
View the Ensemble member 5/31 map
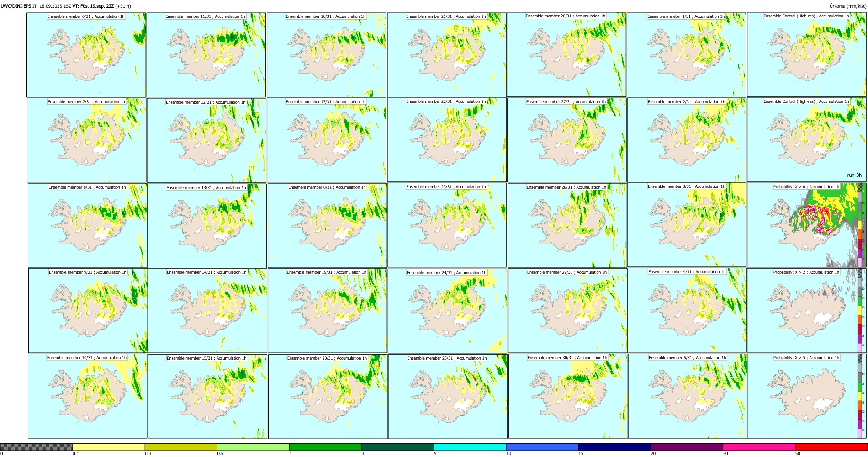point(688,396)
